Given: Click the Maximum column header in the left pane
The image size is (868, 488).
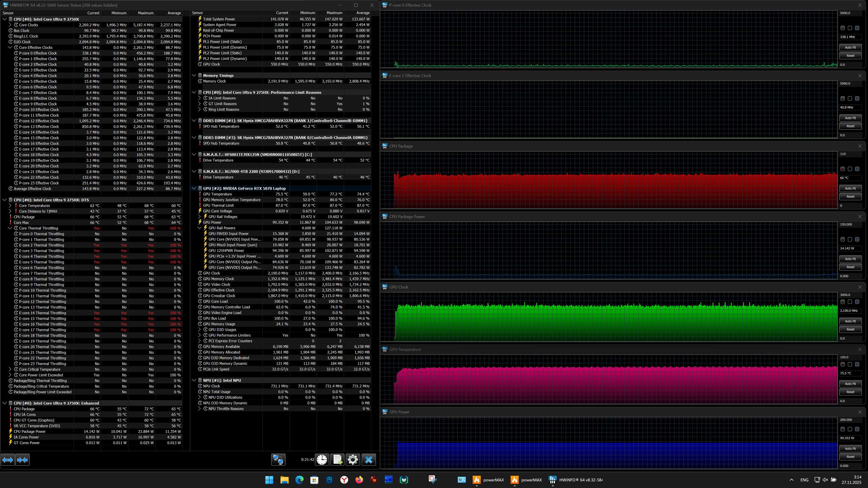Looking at the screenshot, I should click(x=145, y=13).
